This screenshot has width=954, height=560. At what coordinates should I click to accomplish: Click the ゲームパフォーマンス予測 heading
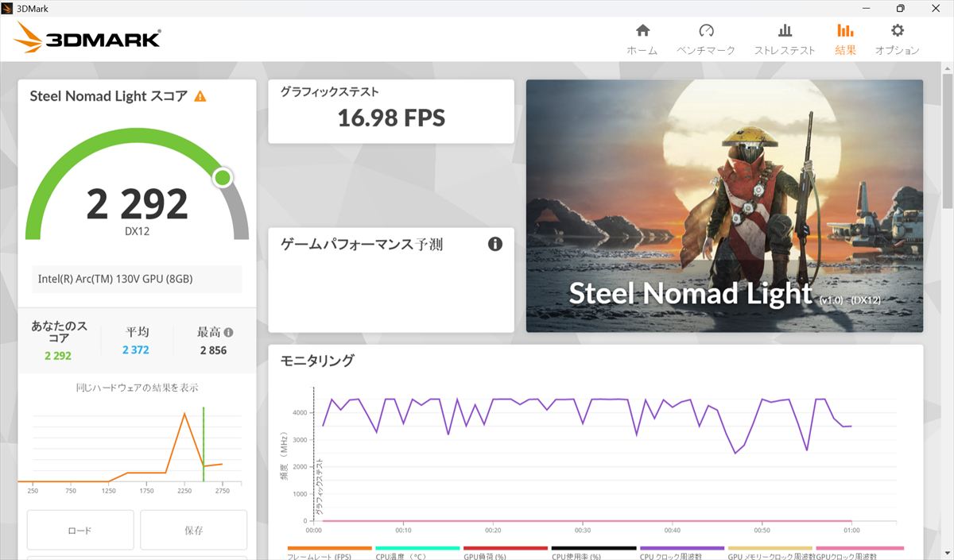[x=362, y=244]
